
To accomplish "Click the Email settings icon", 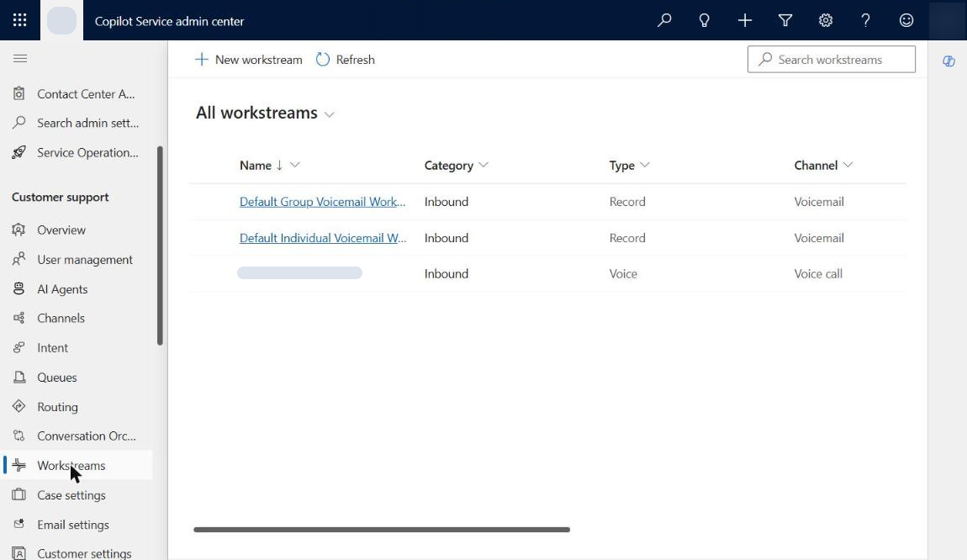I will pos(19,524).
